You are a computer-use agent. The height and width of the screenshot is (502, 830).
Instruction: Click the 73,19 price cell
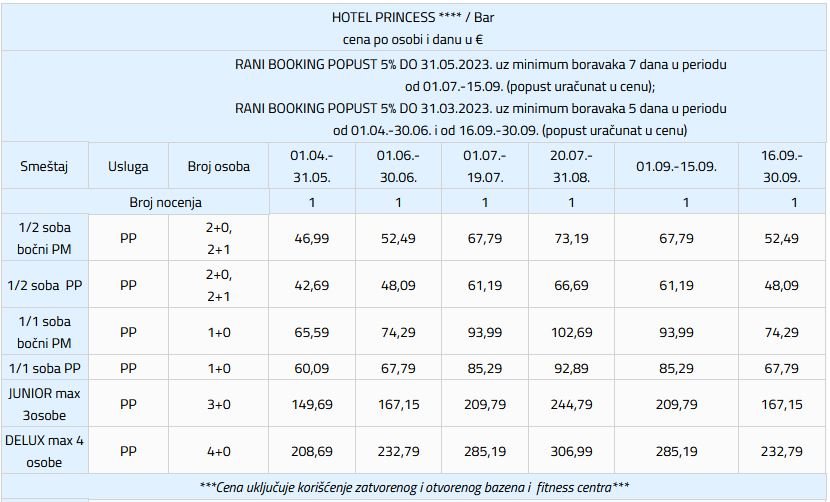(x=571, y=238)
